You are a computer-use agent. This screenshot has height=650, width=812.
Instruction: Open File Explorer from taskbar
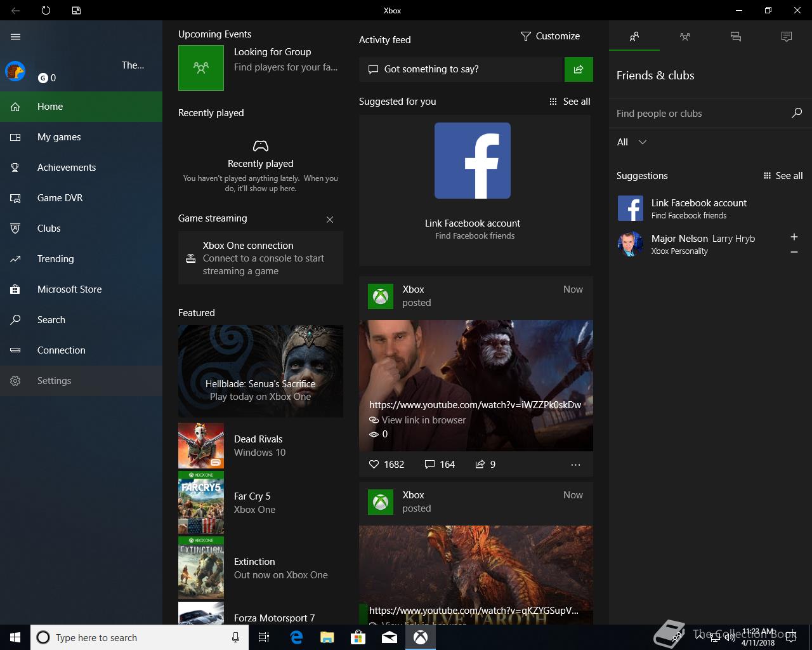(327, 637)
